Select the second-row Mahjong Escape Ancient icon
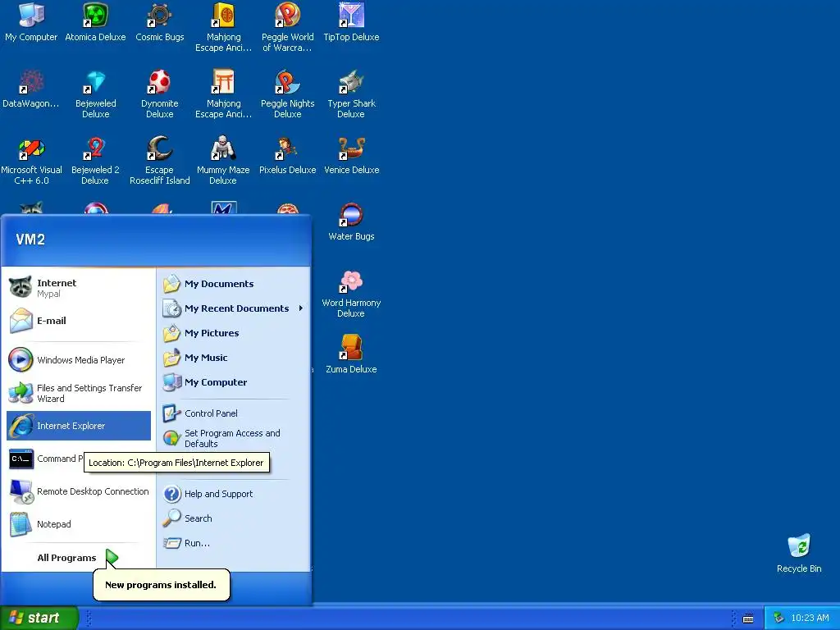The height and width of the screenshot is (630, 840). [223, 94]
